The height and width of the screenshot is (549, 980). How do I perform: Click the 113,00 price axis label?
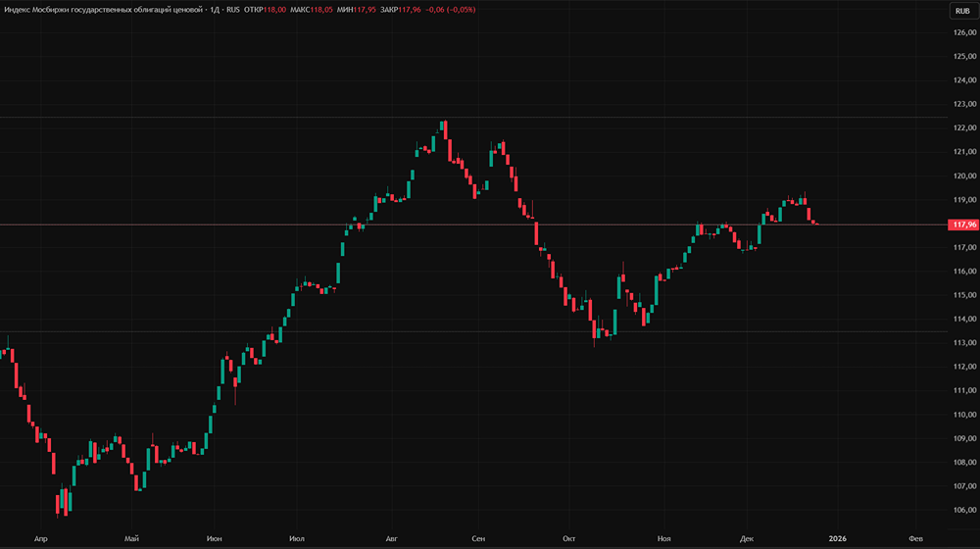965,343
